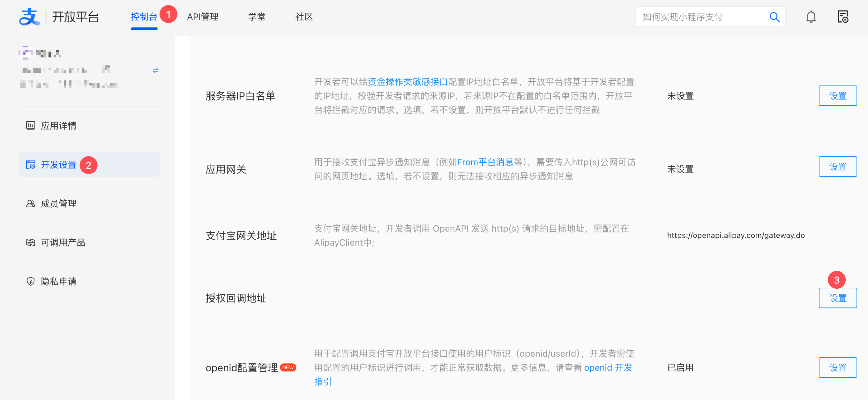Viewport: 868px width, 400px height.
Task: Click the 开发设置 sidebar icon
Action: pyautogui.click(x=31, y=165)
